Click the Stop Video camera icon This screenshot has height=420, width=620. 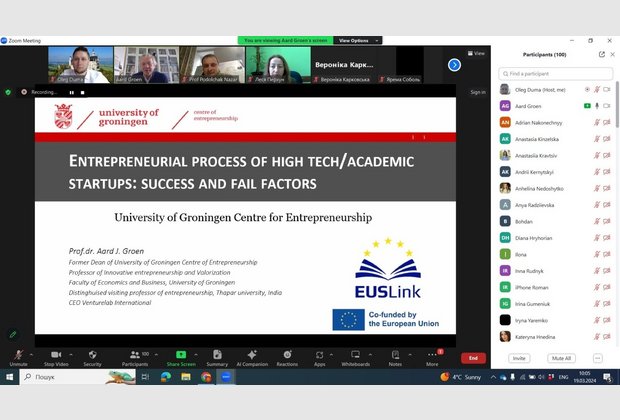56,354
